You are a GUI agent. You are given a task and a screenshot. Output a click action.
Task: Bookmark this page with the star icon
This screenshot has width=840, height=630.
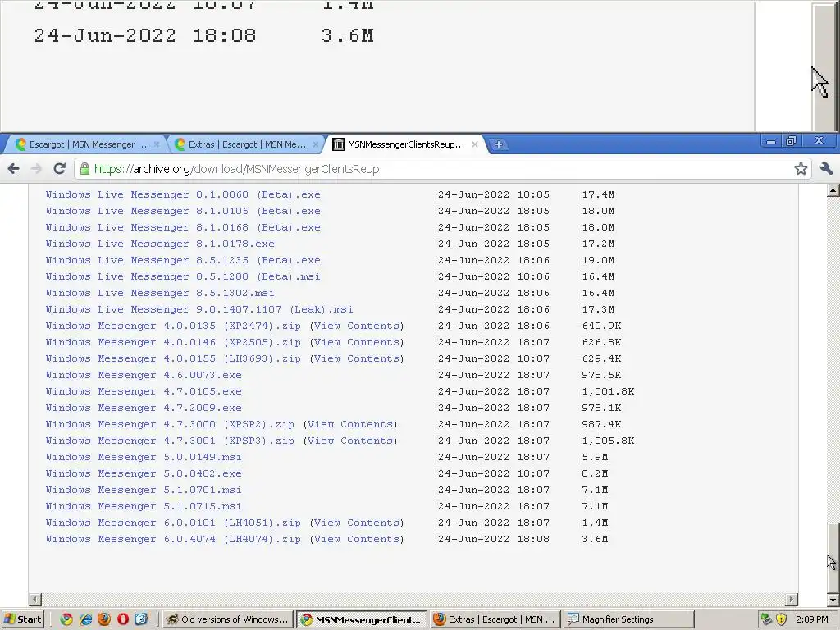click(x=801, y=169)
